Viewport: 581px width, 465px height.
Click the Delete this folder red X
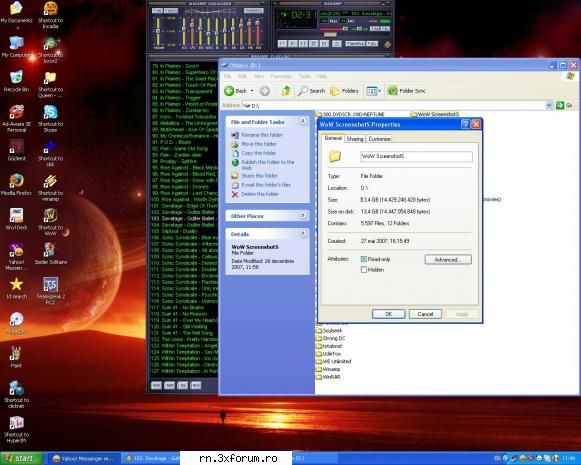(x=235, y=194)
